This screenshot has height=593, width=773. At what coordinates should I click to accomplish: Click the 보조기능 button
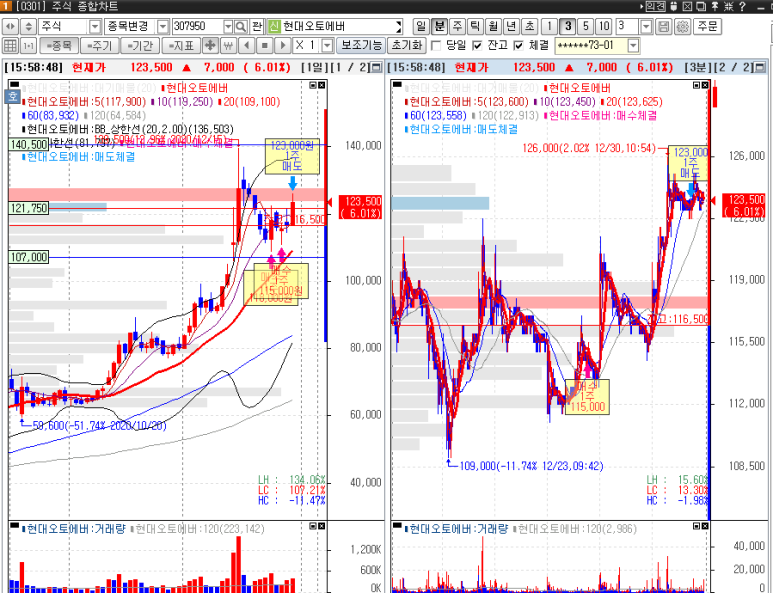[x=361, y=46]
